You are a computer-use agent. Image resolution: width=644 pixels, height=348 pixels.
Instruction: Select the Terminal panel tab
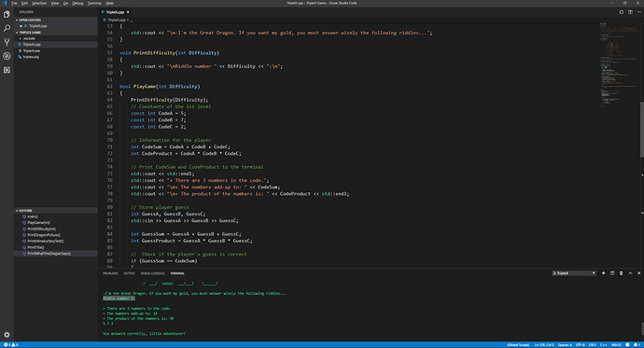pos(177,273)
